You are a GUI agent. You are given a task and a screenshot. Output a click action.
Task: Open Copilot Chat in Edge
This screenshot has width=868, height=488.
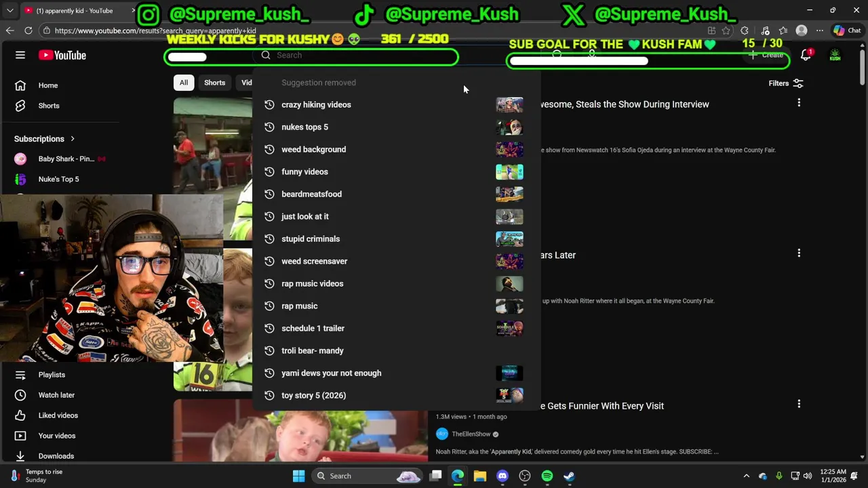[x=847, y=30]
